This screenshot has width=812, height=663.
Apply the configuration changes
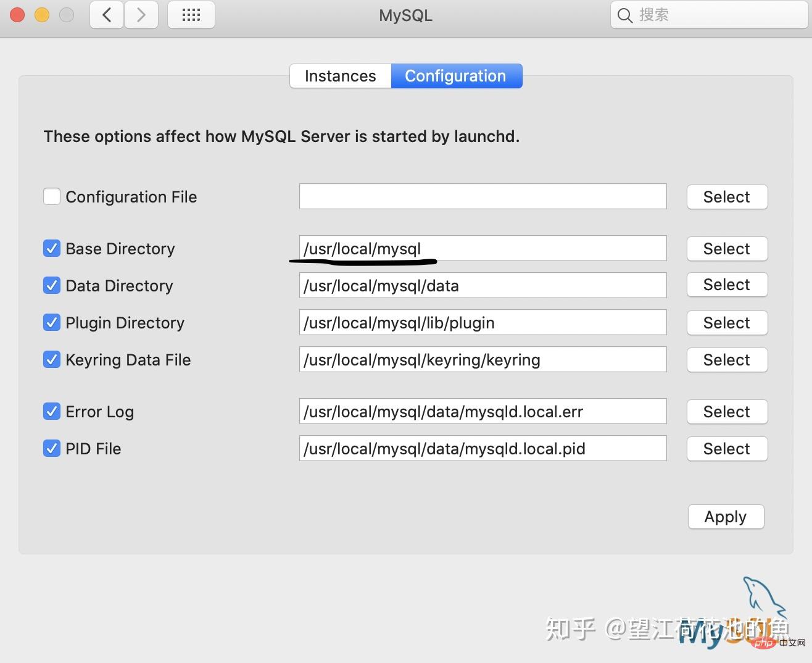tap(726, 517)
